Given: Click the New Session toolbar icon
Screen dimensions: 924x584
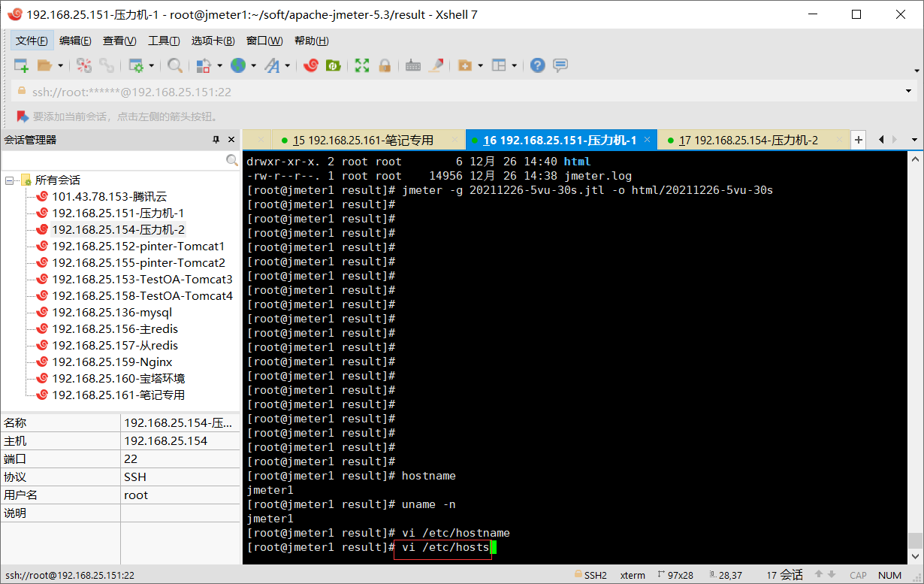Looking at the screenshot, I should 21,65.
